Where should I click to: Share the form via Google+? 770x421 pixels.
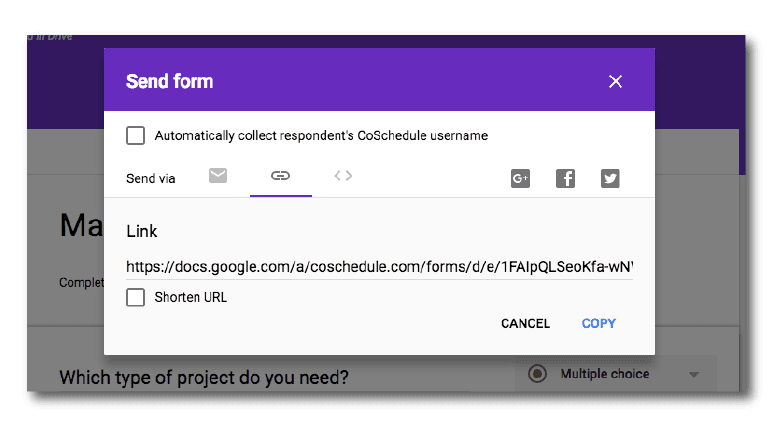coord(520,179)
